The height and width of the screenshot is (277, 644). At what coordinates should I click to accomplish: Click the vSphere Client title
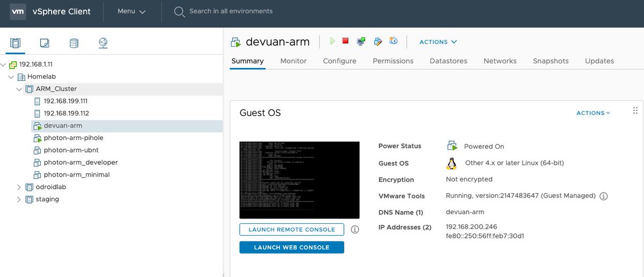pyautogui.click(x=62, y=11)
